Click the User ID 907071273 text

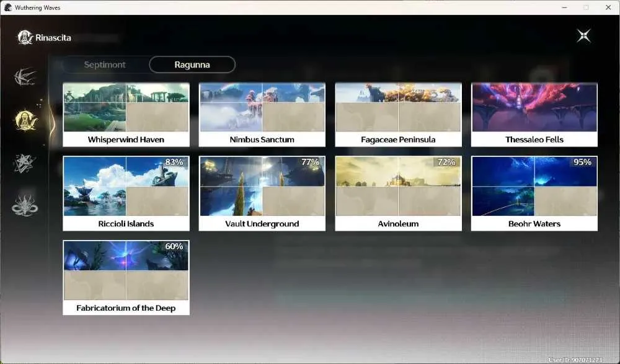(x=575, y=360)
